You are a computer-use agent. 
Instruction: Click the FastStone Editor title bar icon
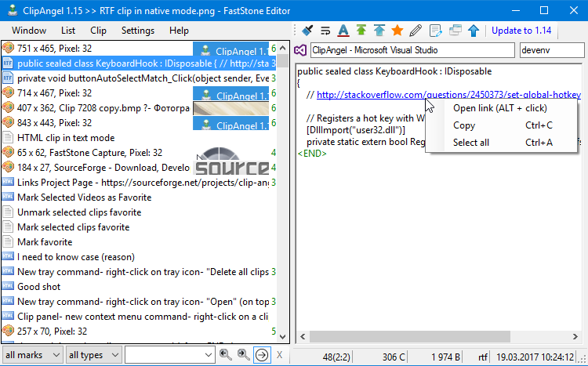click(13, 10)
